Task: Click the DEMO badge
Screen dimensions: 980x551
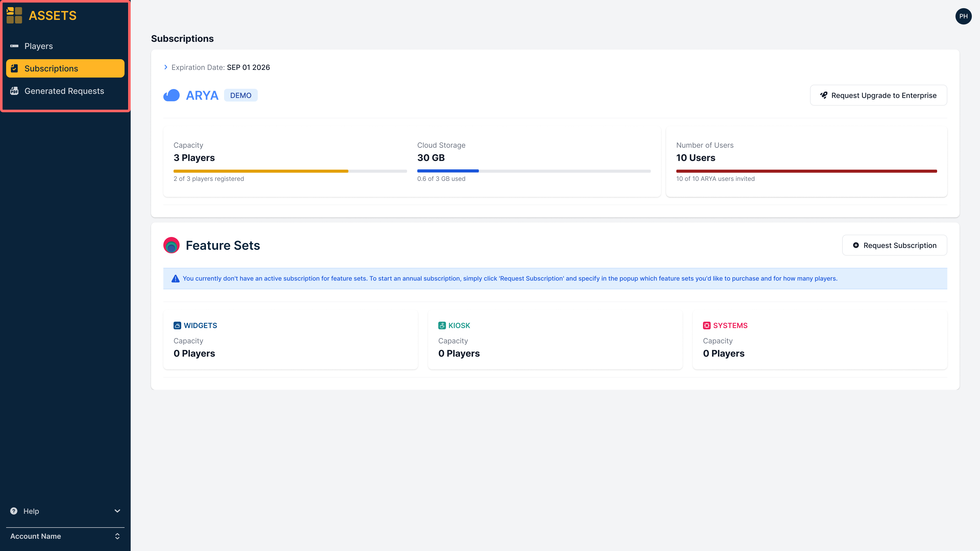Action: [x=241, y=95]
